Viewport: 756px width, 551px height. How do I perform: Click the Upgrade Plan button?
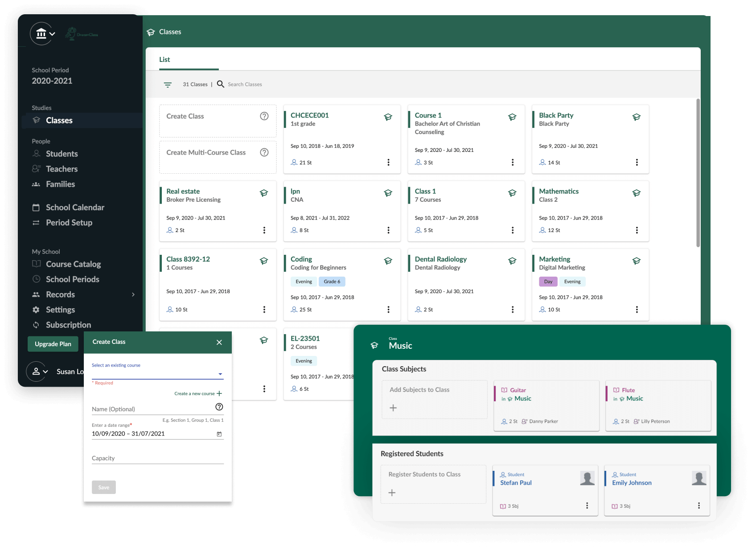point(53,343)
